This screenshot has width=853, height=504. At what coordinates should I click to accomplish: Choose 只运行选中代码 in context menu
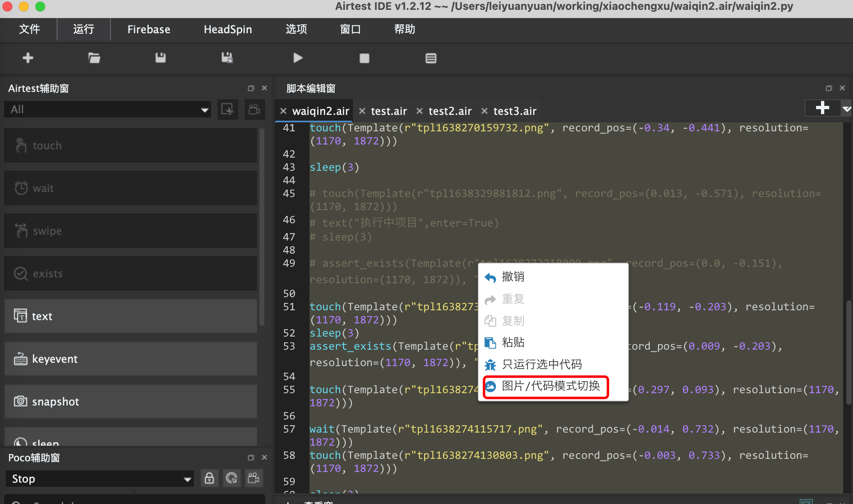[x=553, y=364]
